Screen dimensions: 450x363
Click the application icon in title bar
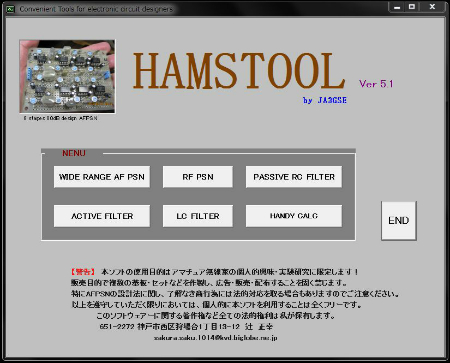tap(10, 9)
